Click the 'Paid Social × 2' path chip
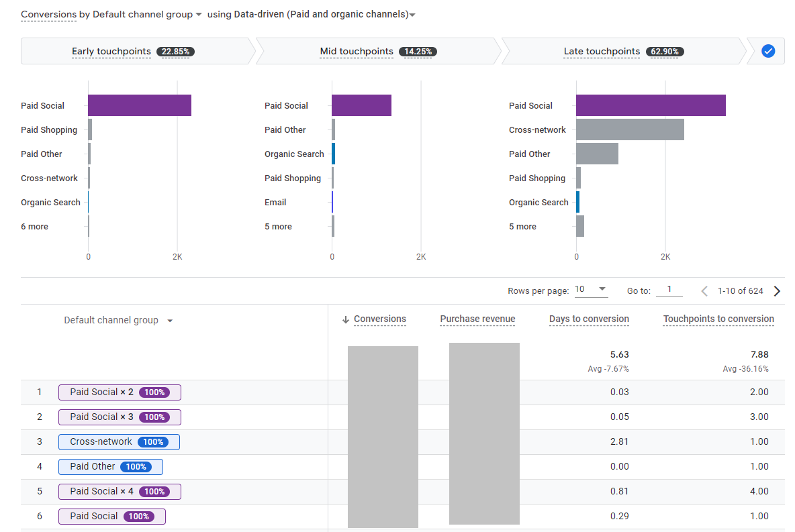795x532 pixels. [x=120, y=392]
